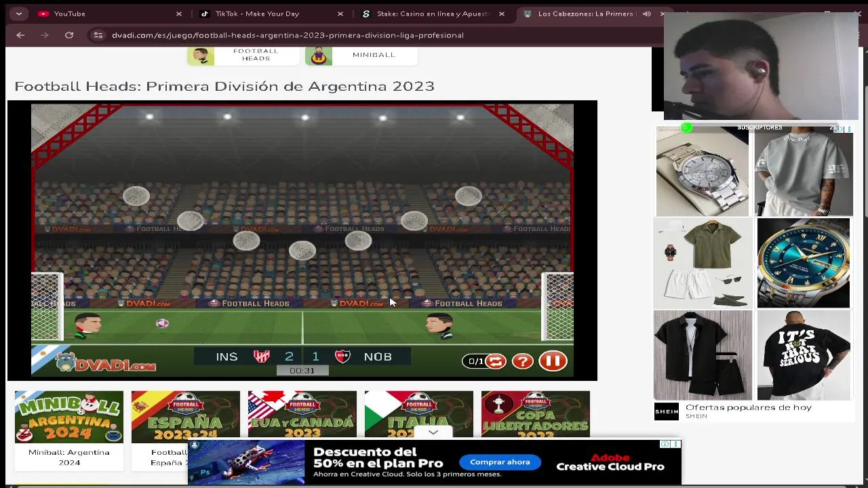Image resolution: width=868 pixels, height=488 pixels.
Task: Go back with the browser back arrow
Action: coord(20,35)
